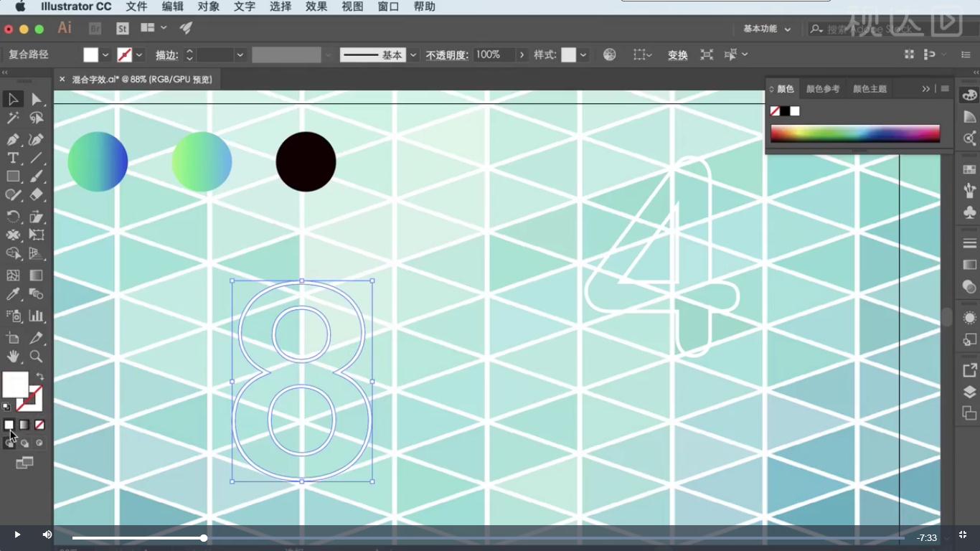Open the 对象 menu
This screenshot has height=551, width=980.
click(x=209, y=6)
